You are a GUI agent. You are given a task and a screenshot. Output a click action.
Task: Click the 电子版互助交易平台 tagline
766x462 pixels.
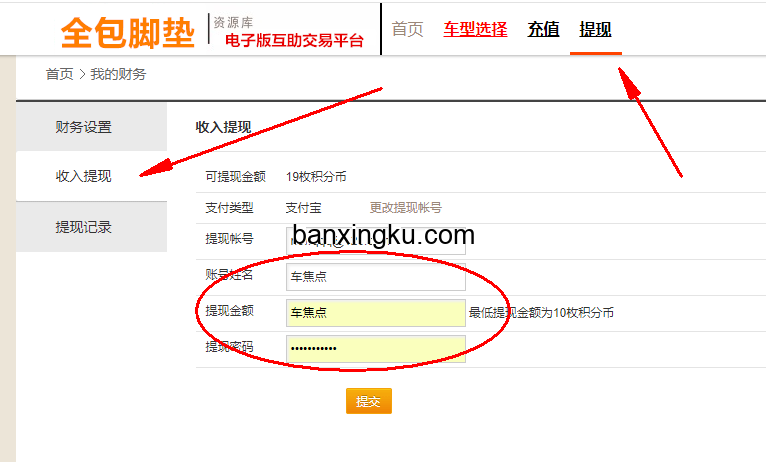[x=294, y=40]
